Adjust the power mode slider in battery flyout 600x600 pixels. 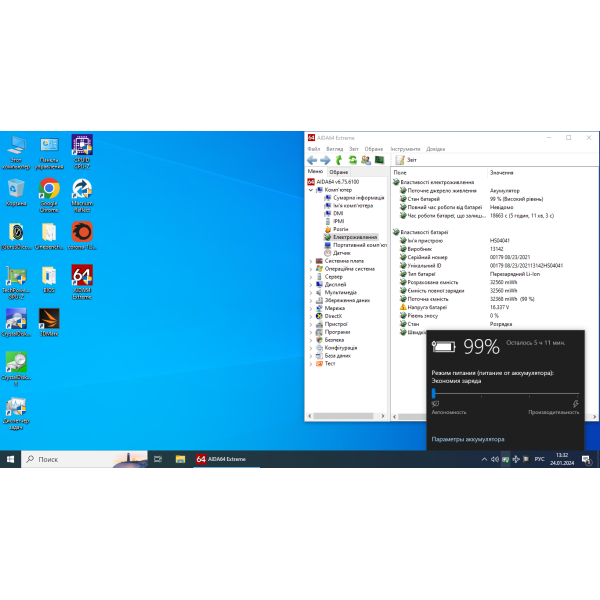click(434, 393)
